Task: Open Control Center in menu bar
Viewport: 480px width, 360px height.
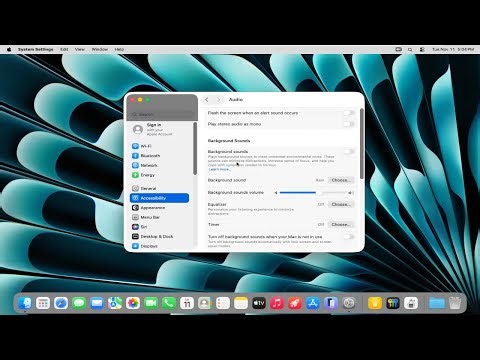Action: click(422, 49)
